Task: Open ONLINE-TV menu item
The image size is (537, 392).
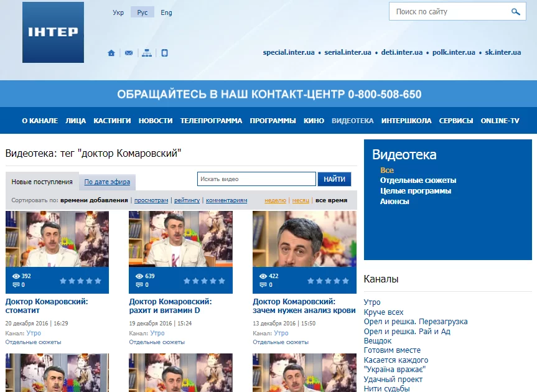Action: (500, 121)
